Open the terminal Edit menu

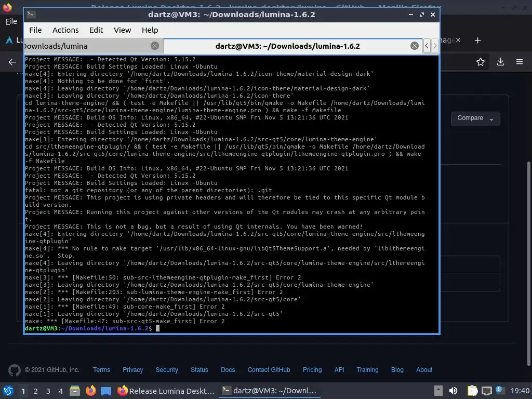96,30
